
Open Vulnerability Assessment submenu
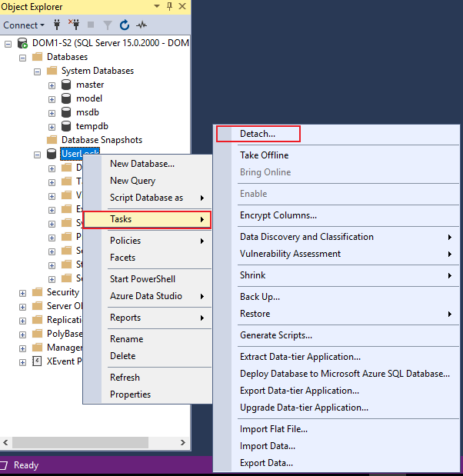[336, 254]
